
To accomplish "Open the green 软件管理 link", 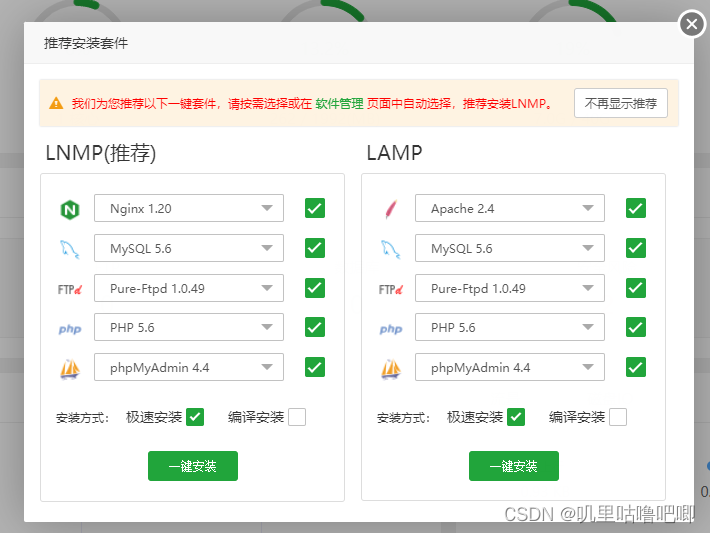I will coord(339,104).
